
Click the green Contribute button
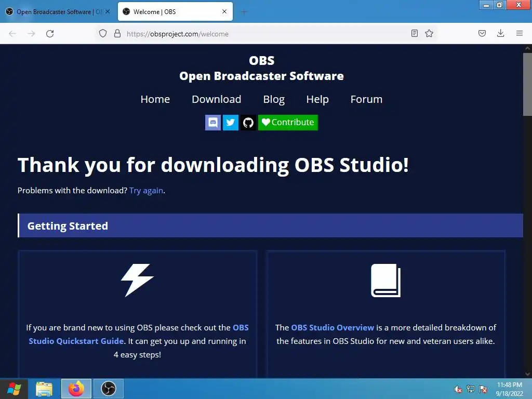(288, 122)
